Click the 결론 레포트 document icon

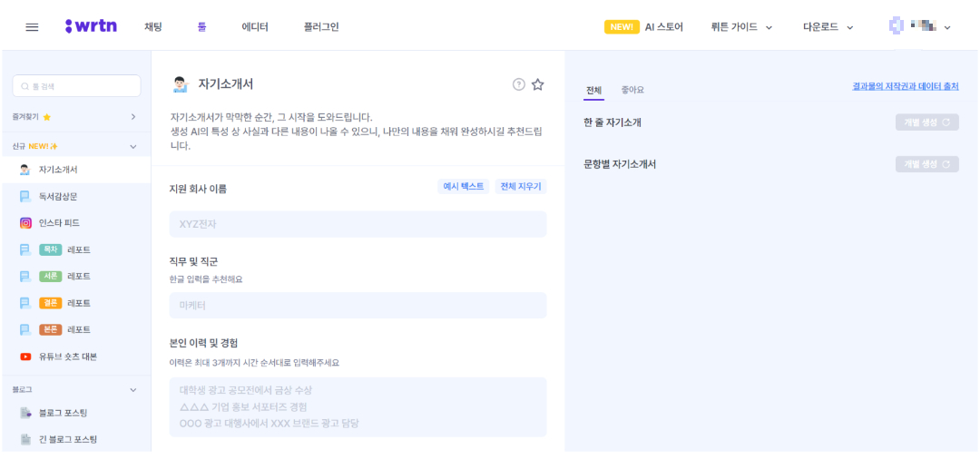coord(25,304)
